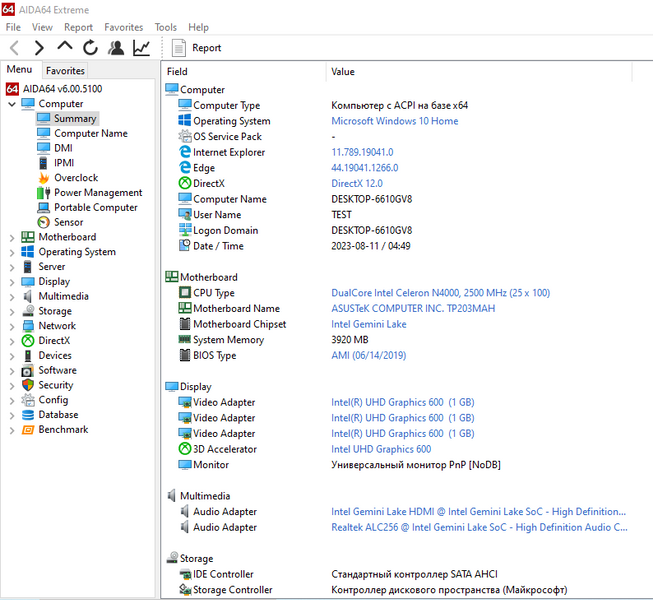The image size is (653, 600).
Task: Click the Network icon in the sidebar
Action: pyautogui.click(x=28, y=326)
